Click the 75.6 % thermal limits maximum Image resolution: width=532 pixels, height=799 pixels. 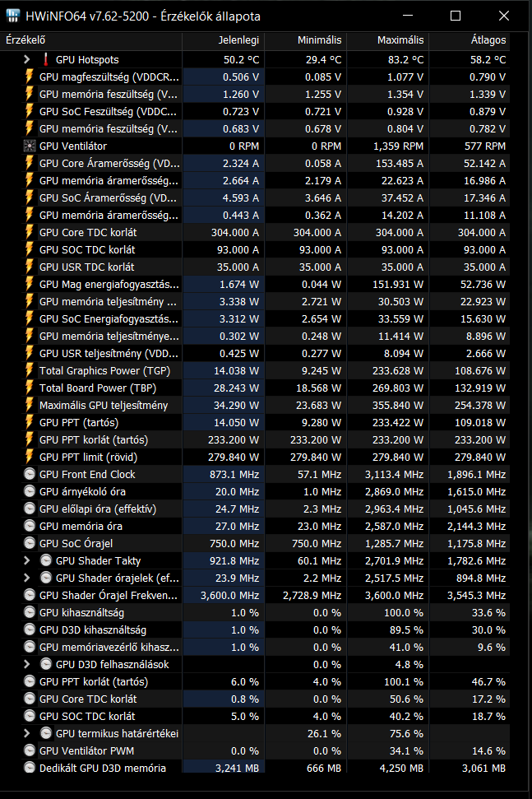point(406,733)
